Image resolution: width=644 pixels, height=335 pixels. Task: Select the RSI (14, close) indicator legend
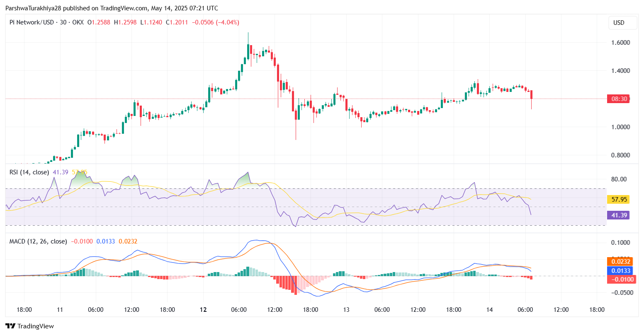coord(29,172)
